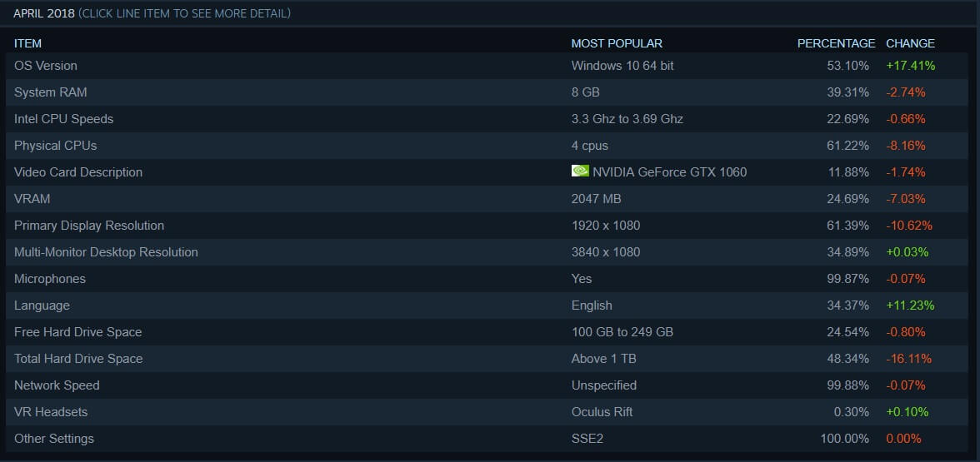
Task: Open Total Hard Drive Space details
Action: coord(78,359)
